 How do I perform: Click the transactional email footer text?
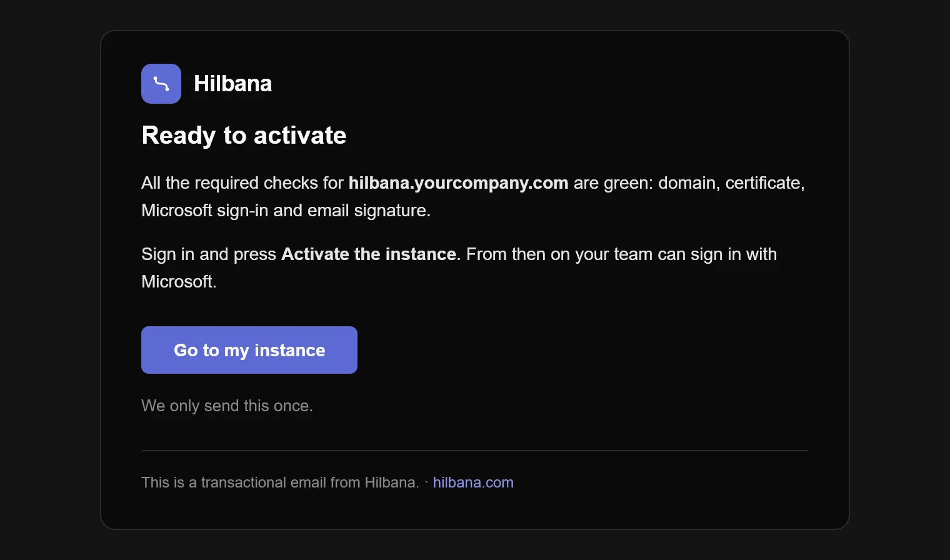tap(280, 482)
